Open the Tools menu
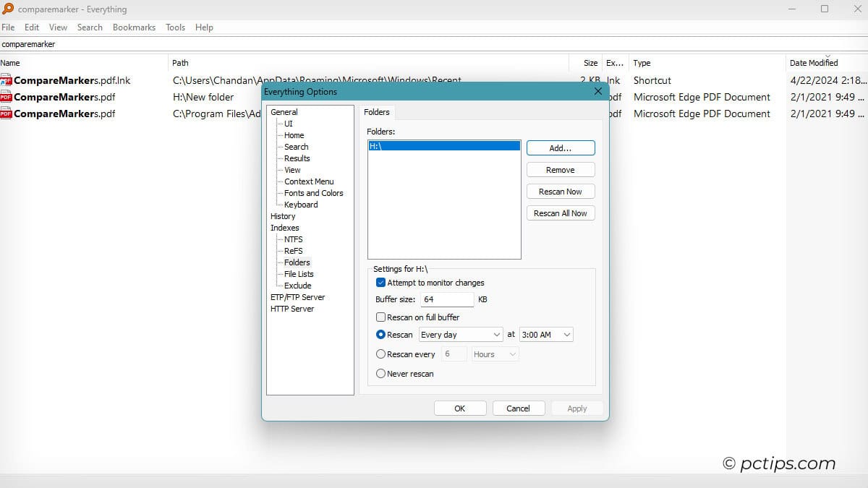Image resolution: width=868 pixels, height=488 pixels. [175, 27]
